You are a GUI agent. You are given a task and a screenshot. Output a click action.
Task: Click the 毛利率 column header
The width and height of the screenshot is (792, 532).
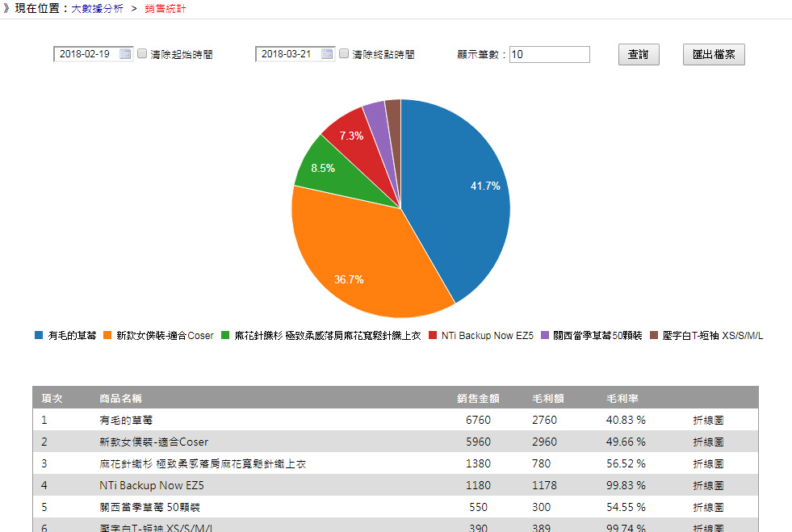622,398
